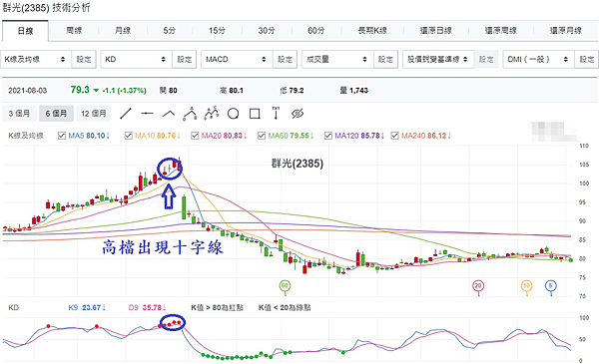Toggle the MA5 moving average checkbox
This screenshot has height=364, width=599.
pyautogui.click(x=62, y=136)
